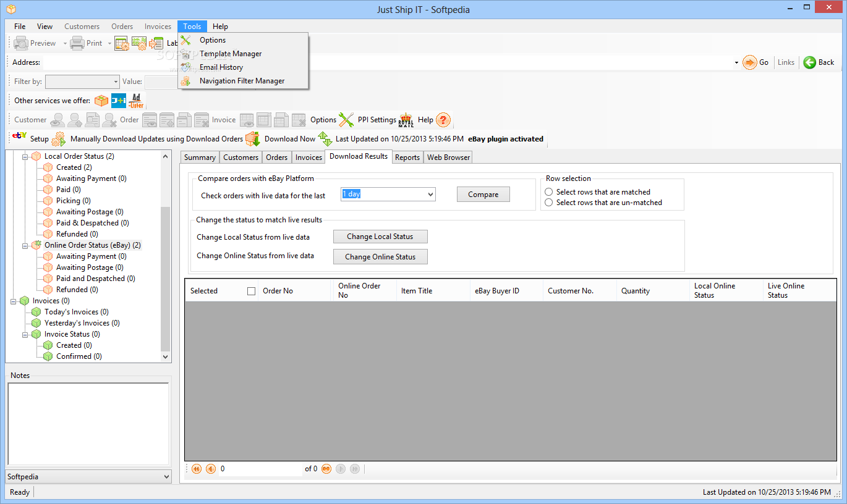Click the orange Help question mark icon
The image size is (847, 504).
pos(443,120)
